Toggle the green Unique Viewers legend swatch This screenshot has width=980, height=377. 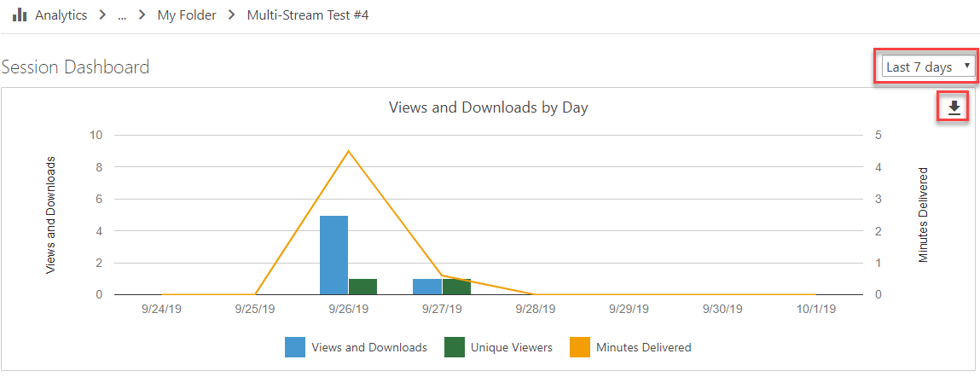[x=454, y=347]
